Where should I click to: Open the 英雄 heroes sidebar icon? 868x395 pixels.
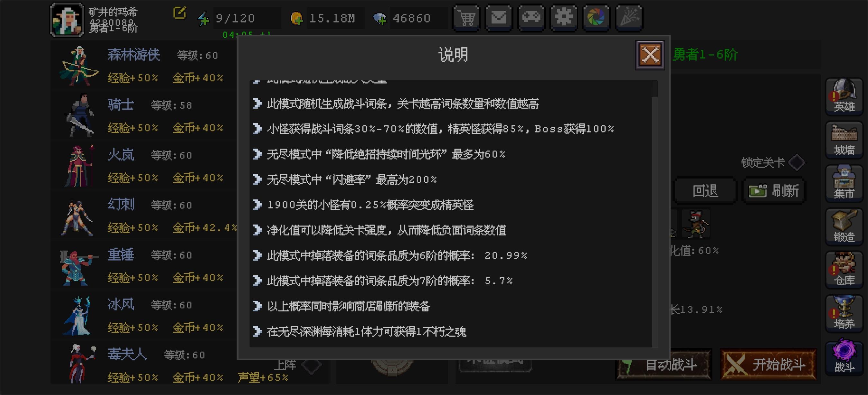(844, 96)
